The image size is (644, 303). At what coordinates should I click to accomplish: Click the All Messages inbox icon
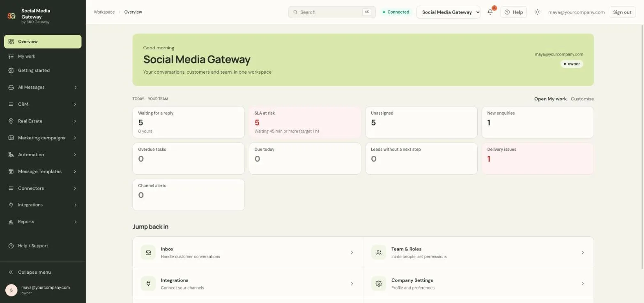click(11, 87)
